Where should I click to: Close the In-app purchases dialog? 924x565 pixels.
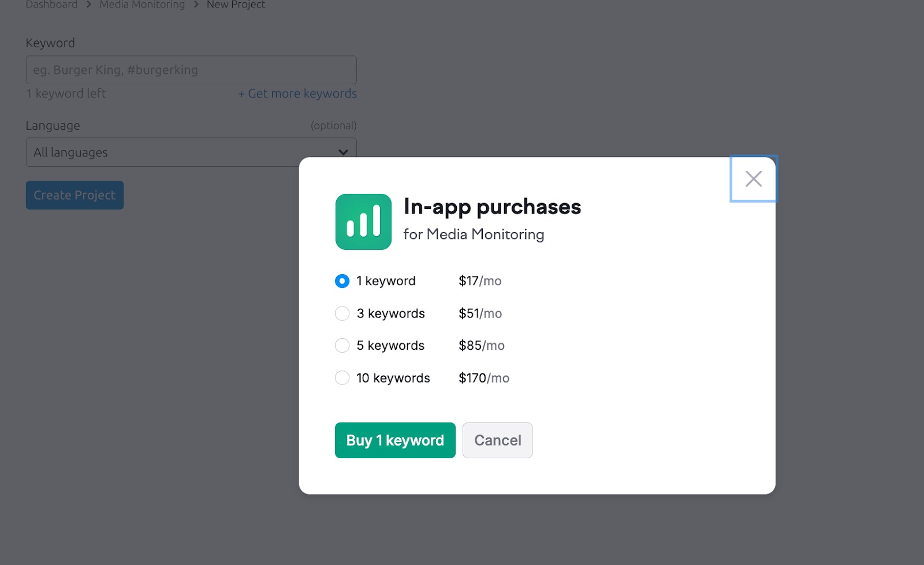tap(754, 179)
